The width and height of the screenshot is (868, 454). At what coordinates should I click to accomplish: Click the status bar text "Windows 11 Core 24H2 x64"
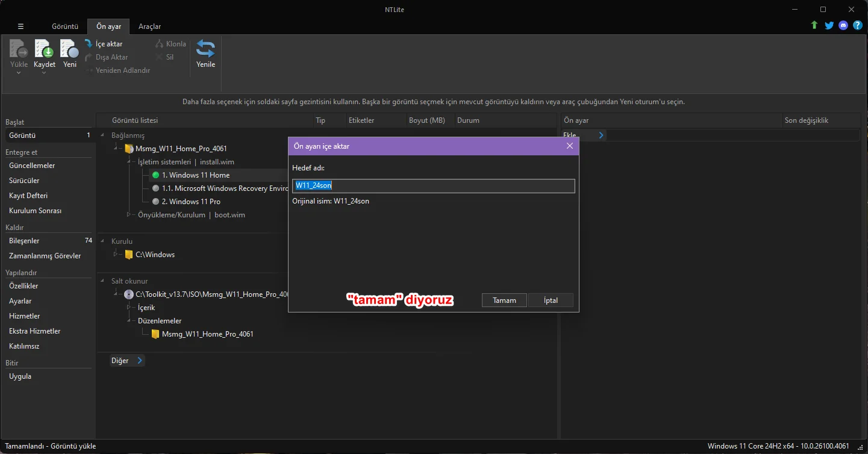pyautogui.click(x=751, y=446)
